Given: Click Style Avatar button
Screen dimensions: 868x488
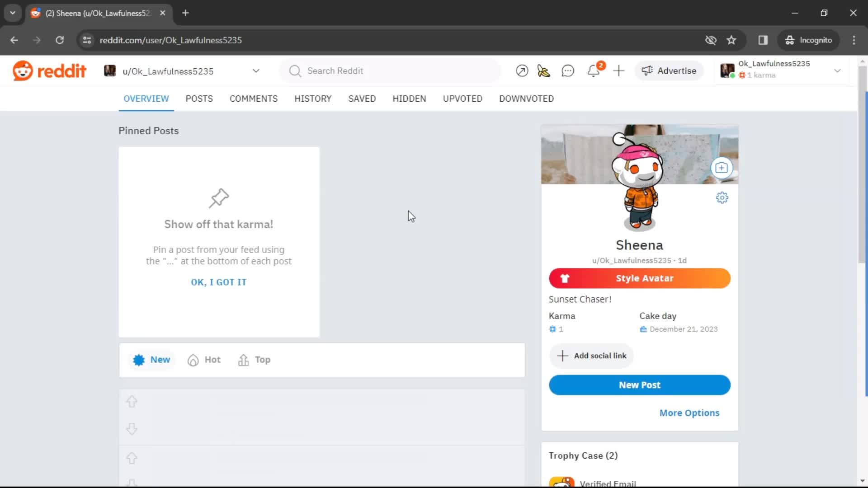Looking at the screenshot, I should [639, 278].
